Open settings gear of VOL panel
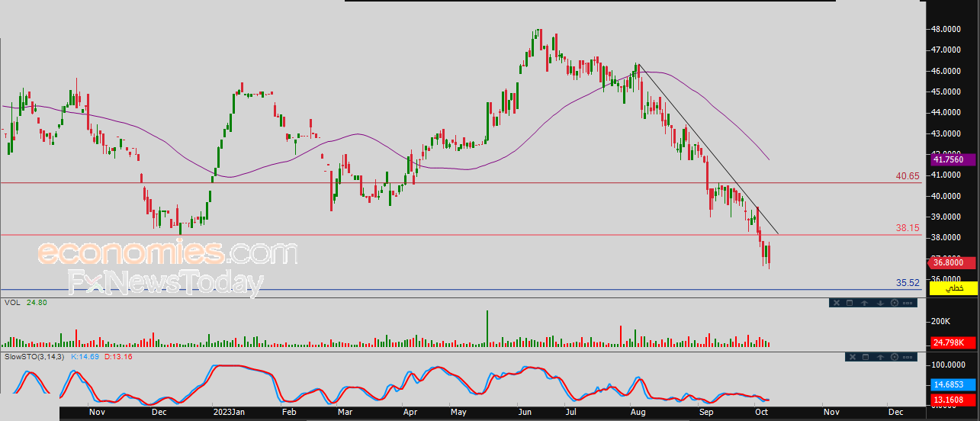Image resolution: width=980 pixels, height=421 pixels. point(895,303)
